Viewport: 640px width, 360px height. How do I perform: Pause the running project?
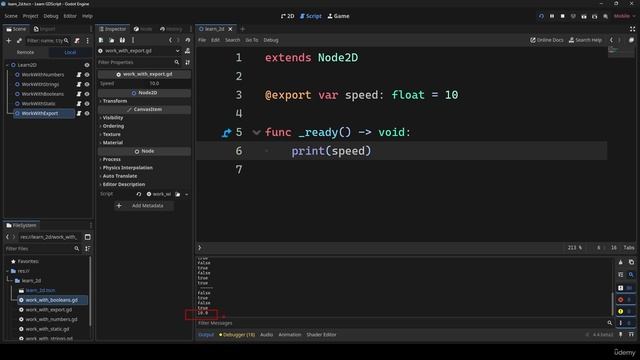[552, 16]
